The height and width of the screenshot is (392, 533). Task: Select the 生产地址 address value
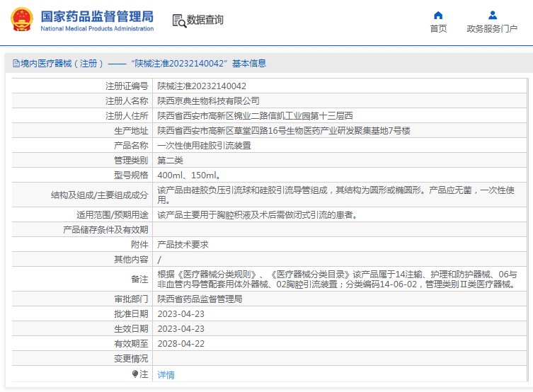tap(284, 131)
